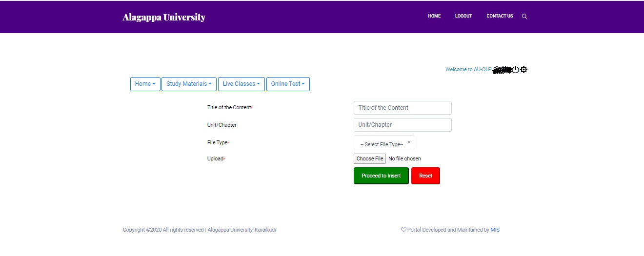Viewport: 644px width, 256px height.
Task: Open the Live Classes dropdown
Action: [241, 84]
